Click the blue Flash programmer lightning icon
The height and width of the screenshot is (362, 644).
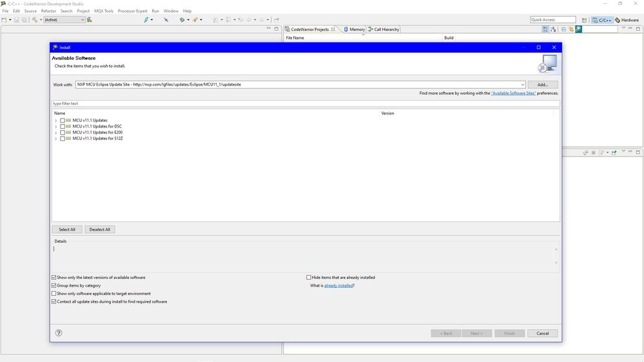(x=146, y=20)
